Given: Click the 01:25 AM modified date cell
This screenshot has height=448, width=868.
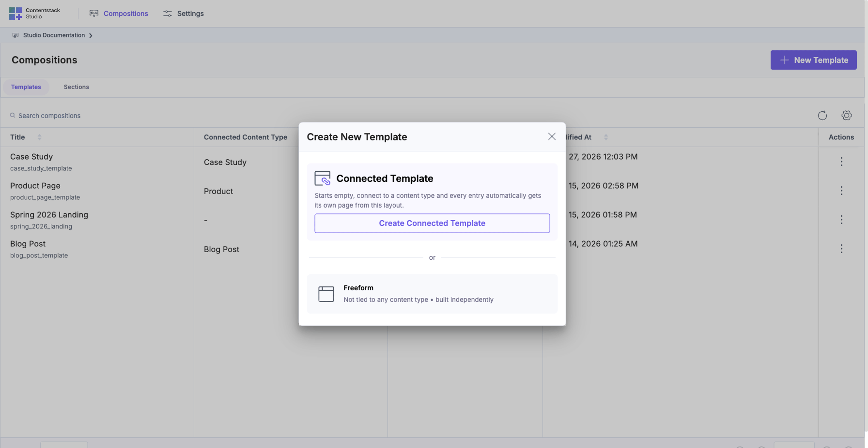Looking at the screenshot, I should 603,244.
